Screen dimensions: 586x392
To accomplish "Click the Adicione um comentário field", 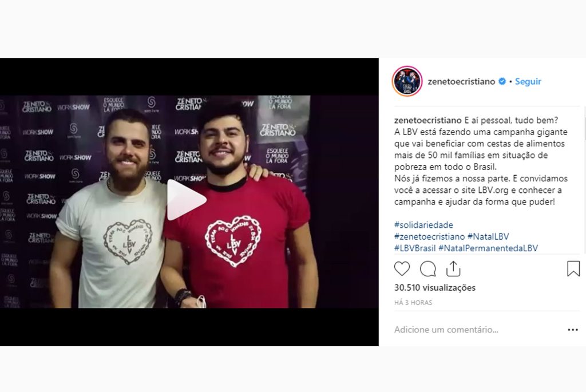I will tap(478, 330).
